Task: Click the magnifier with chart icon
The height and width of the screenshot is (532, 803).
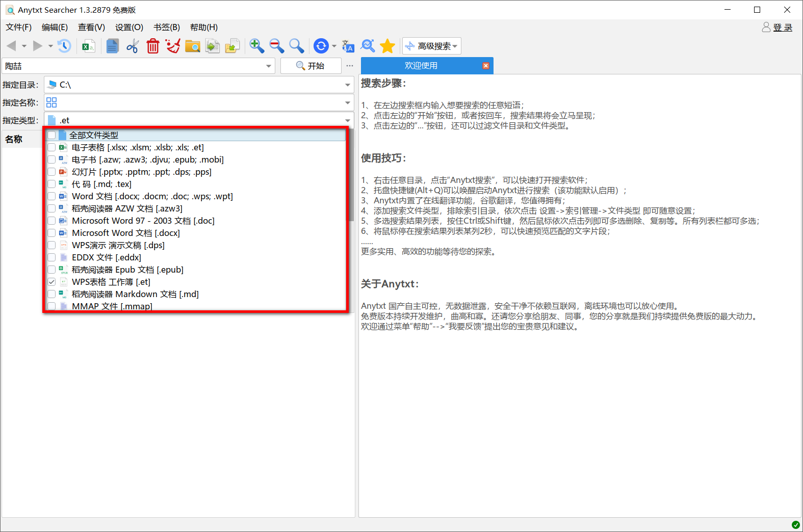Action: point(368,46)
